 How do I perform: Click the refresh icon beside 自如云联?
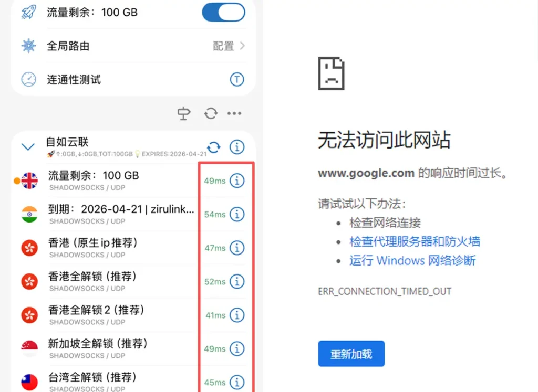213,147
